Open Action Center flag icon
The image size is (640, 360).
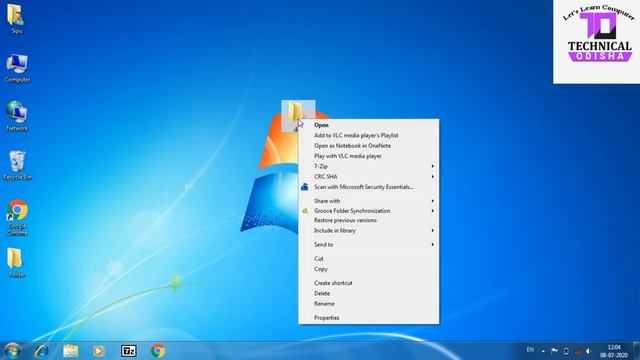(x=554, y=351)
